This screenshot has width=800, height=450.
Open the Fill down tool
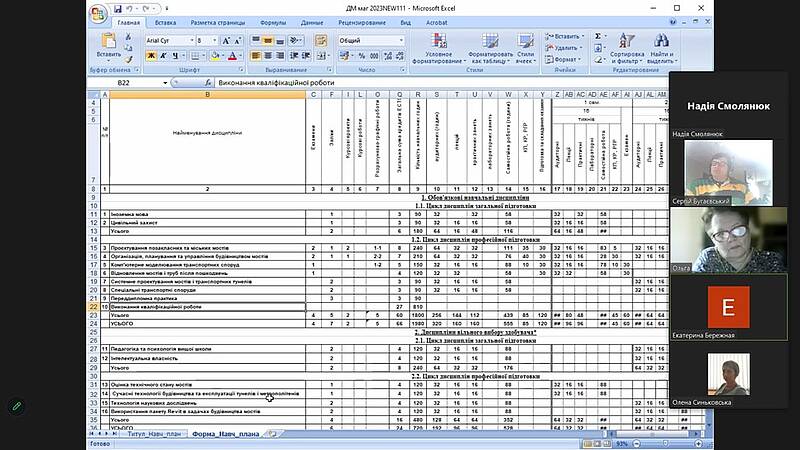tap(598, 48)
